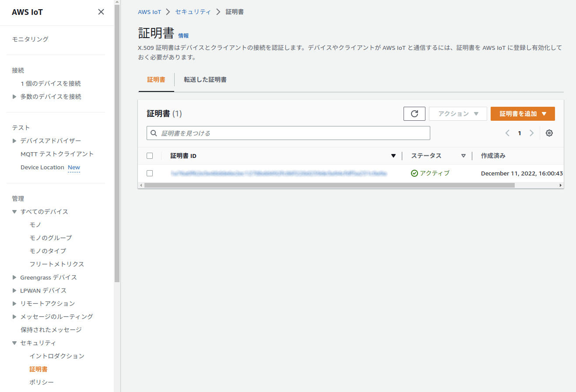
Task: Switch to 転送した証明書 tab
Action: point(205,80)
